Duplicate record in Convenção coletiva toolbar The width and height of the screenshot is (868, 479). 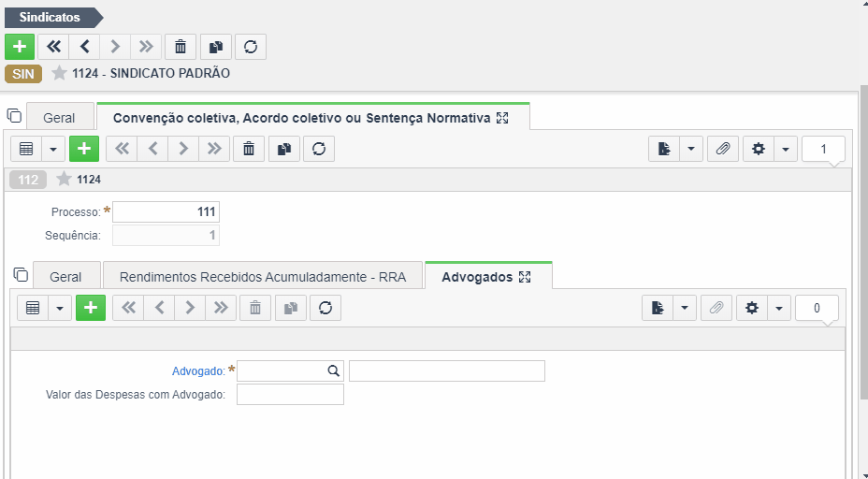tap(284, 149)
